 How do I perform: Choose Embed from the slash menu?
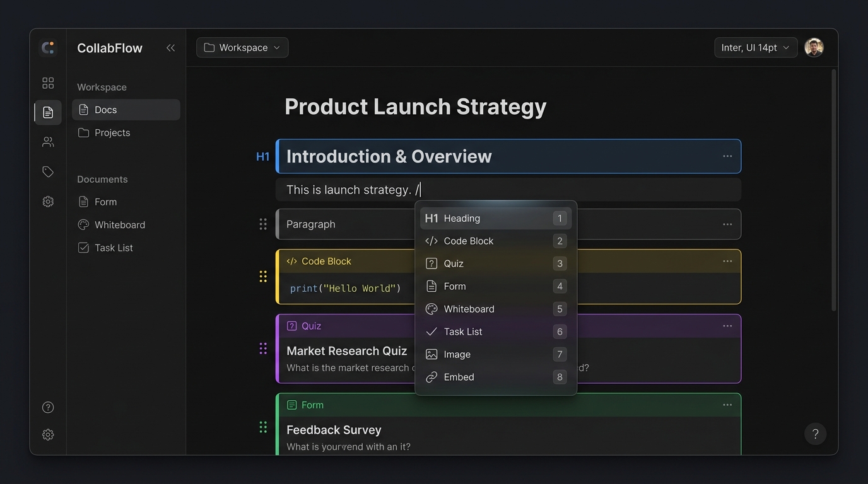point(496,377)
